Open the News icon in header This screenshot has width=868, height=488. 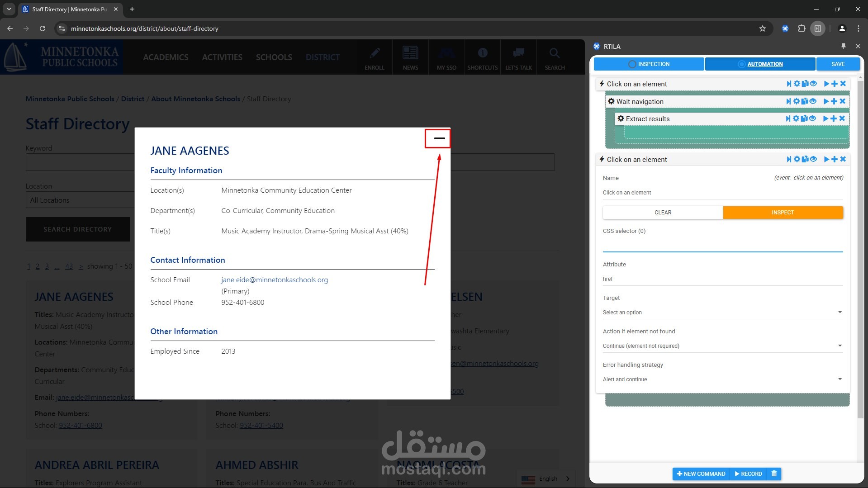point(410,58)
